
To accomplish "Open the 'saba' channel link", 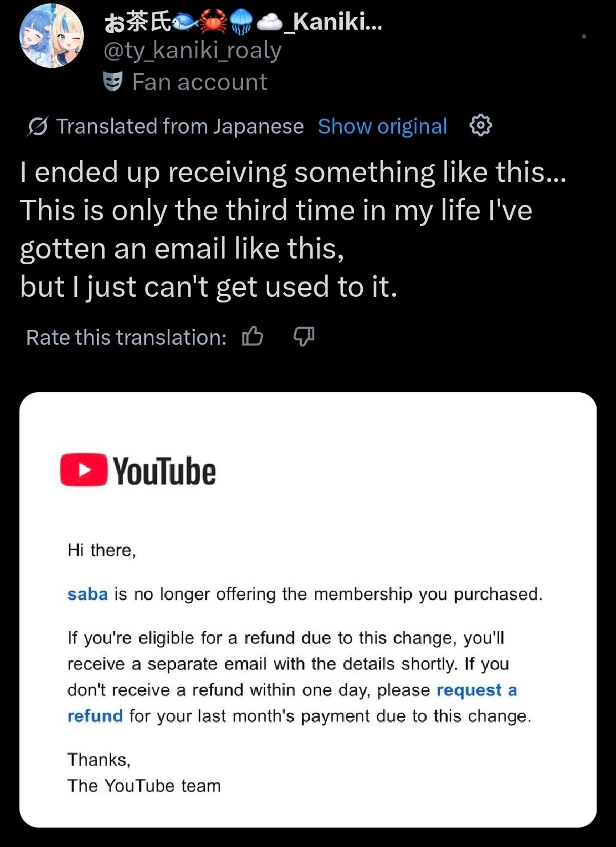I will (88, 594).
